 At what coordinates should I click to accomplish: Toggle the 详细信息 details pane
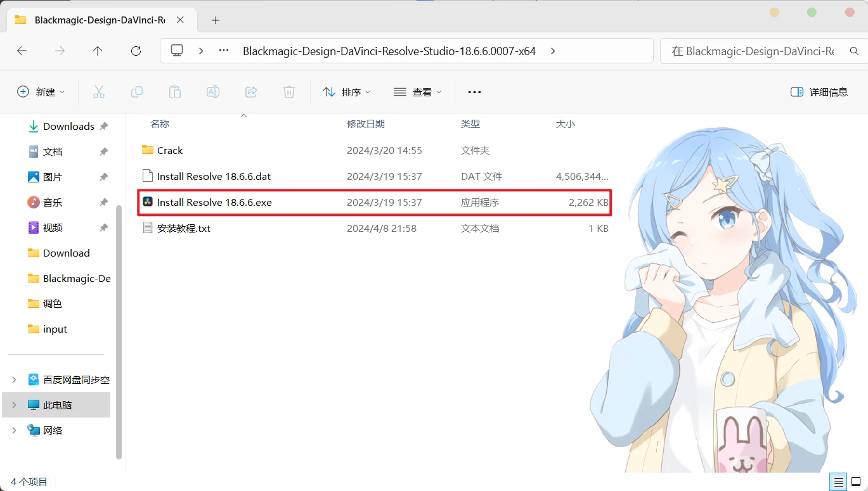tap(819, 92)
